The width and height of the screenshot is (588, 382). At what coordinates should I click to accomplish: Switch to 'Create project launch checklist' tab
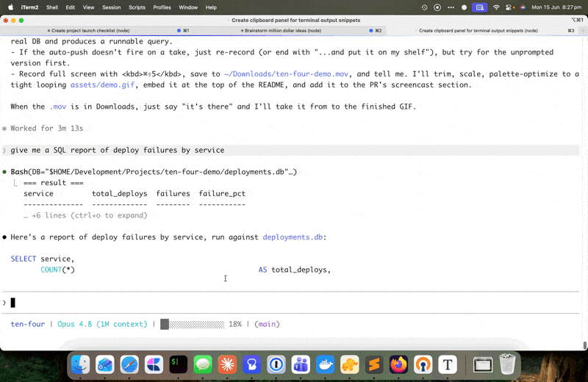click(x=97, y=31)
